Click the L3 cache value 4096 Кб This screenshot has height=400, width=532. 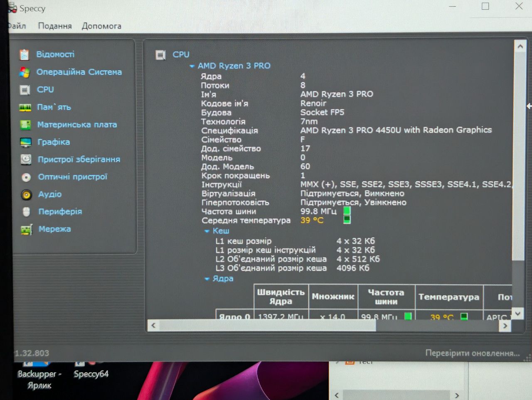tap(353, 268)
